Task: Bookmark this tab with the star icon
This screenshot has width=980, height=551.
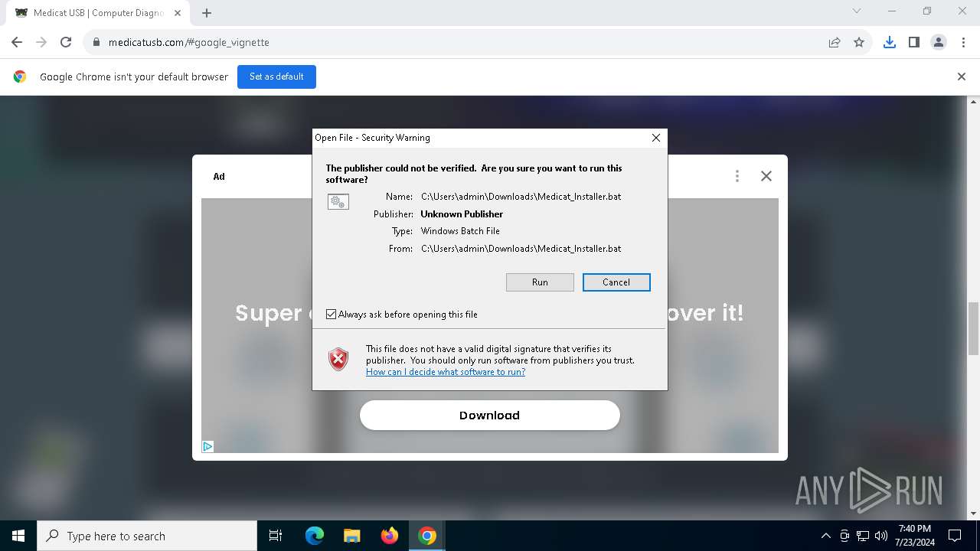Action: [x=859, y=42]
